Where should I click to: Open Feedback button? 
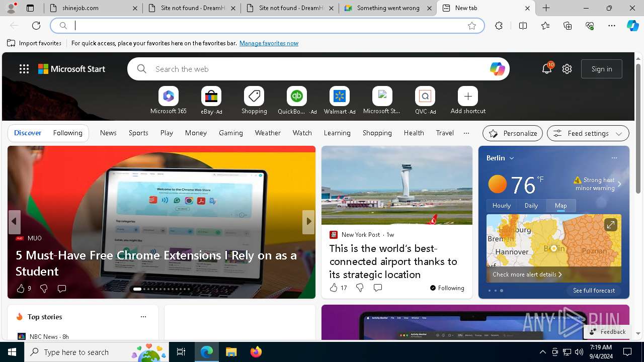pos(607,332)
